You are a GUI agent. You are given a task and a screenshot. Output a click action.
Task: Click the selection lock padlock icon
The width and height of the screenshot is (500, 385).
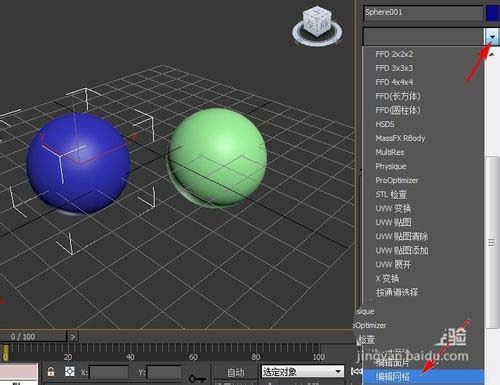point(51,372)
